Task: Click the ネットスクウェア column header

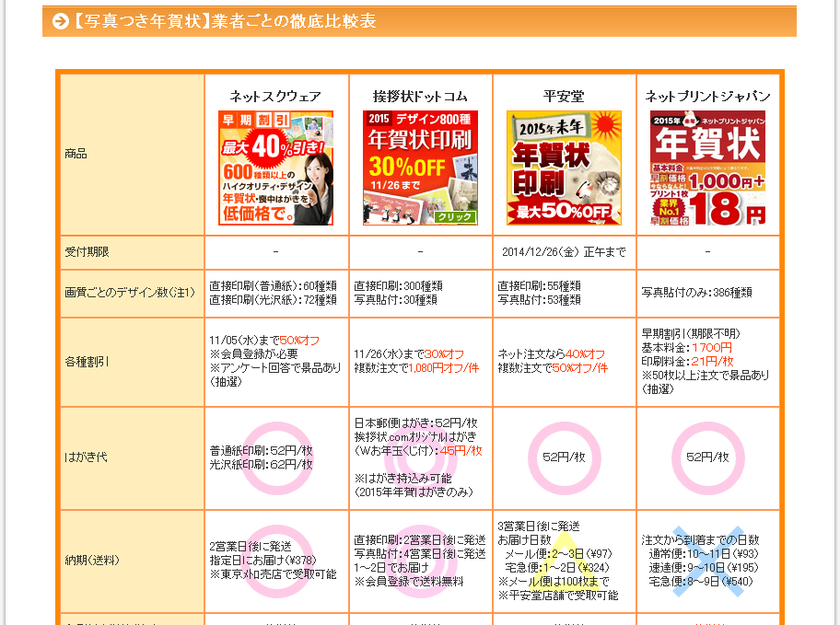Action: coord(276,97)
